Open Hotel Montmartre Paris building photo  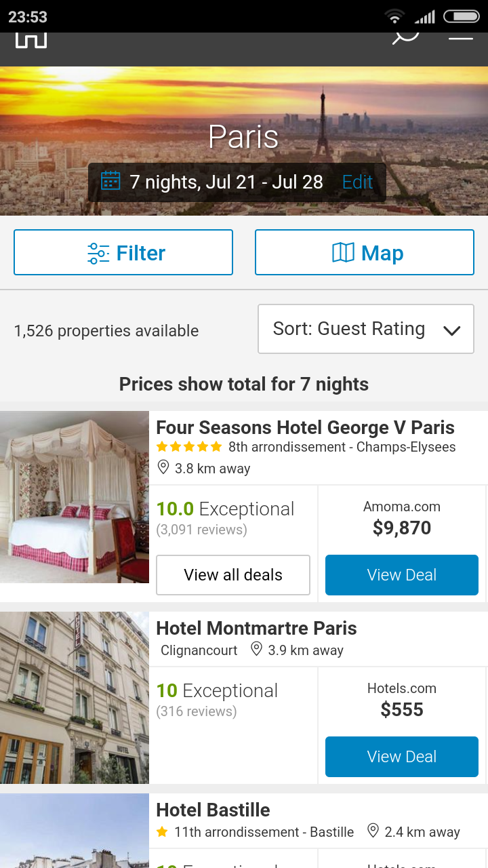pos(75,698)
